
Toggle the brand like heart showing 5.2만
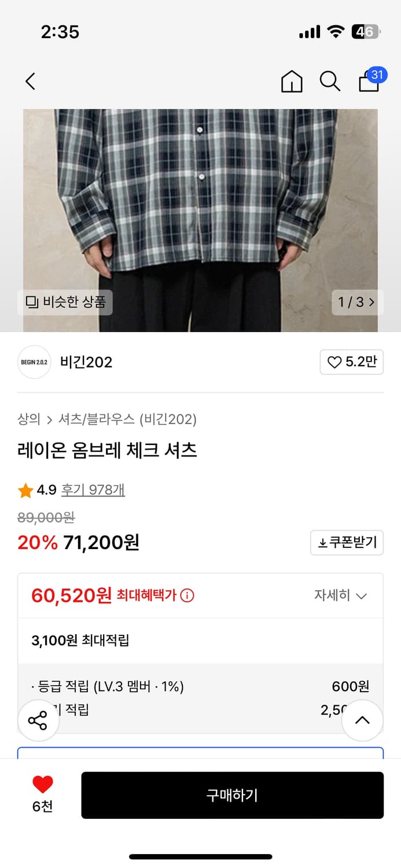coord(352,362)
